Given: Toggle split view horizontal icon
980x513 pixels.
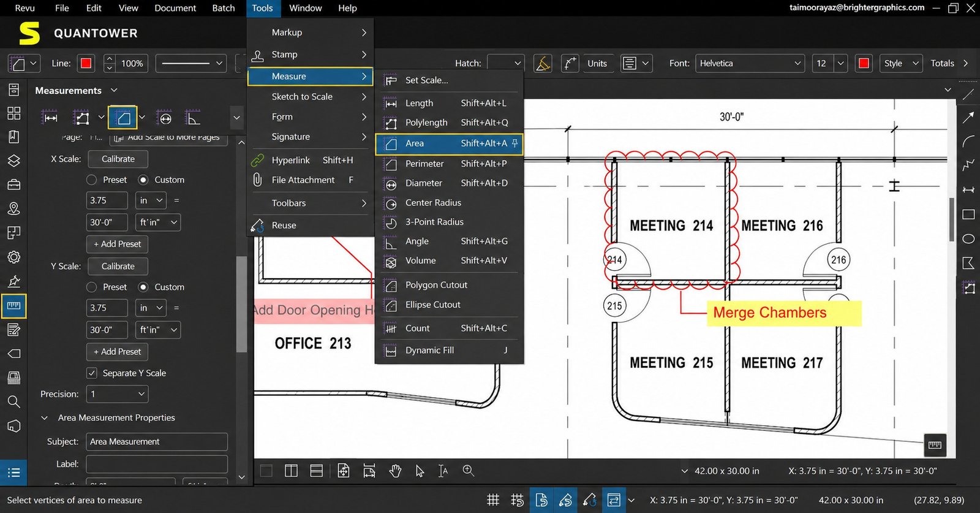Looking at the screenshot, I should [317, 471].
